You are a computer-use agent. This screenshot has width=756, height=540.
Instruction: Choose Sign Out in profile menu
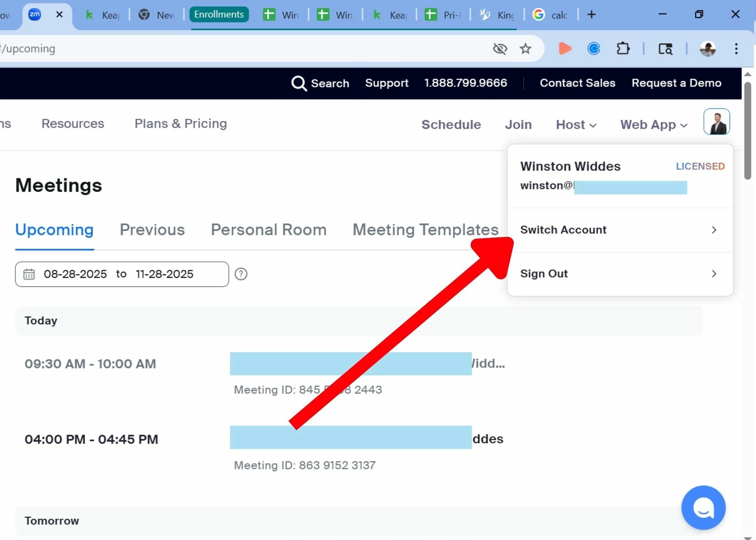(620, 273)
